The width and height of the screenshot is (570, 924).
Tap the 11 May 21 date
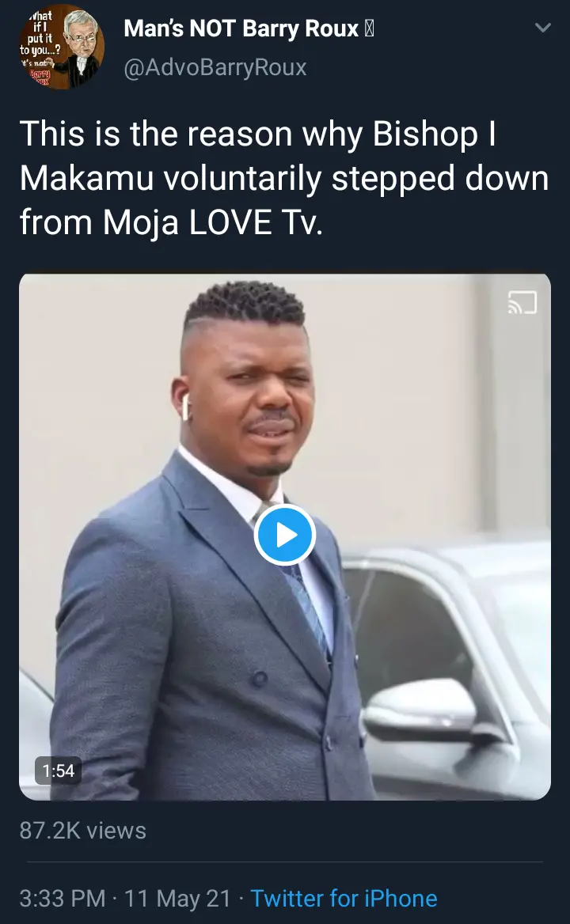[x=177, y=899]
